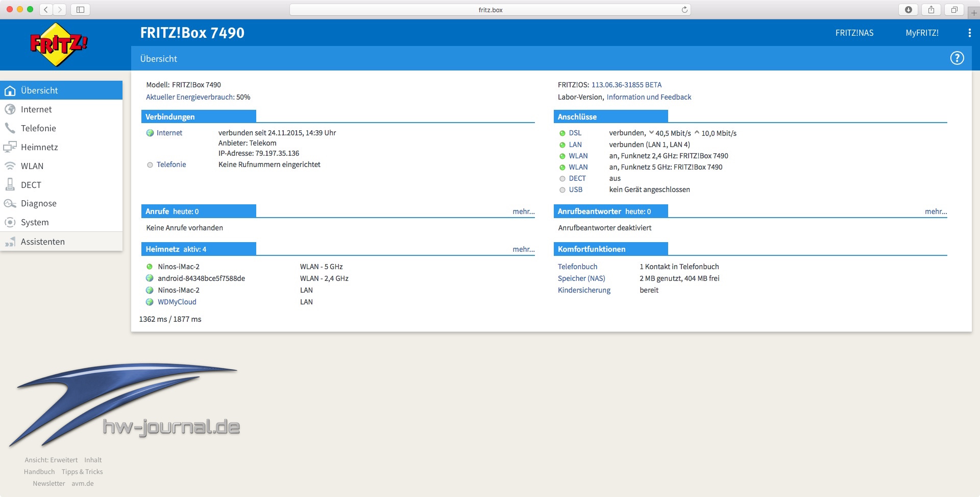Viewport: 980px width, 497px height.
Task: Click the DSL link under Anschlüsse
Action: (575, 133)
